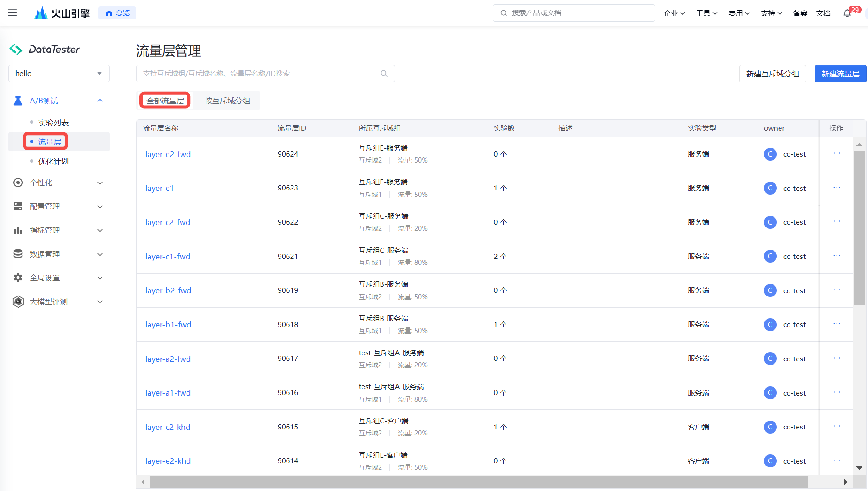The height and width of the screenshot is (491, 868).
Task: Open 备案 in top navigation
Action: tap(800, 13)
